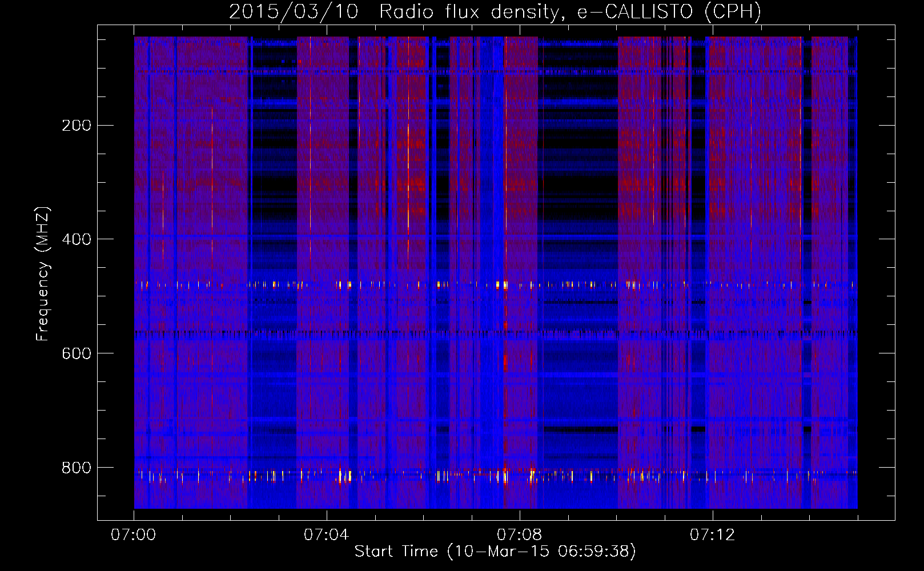Click the '07:12' time tick label

[713, 535]
